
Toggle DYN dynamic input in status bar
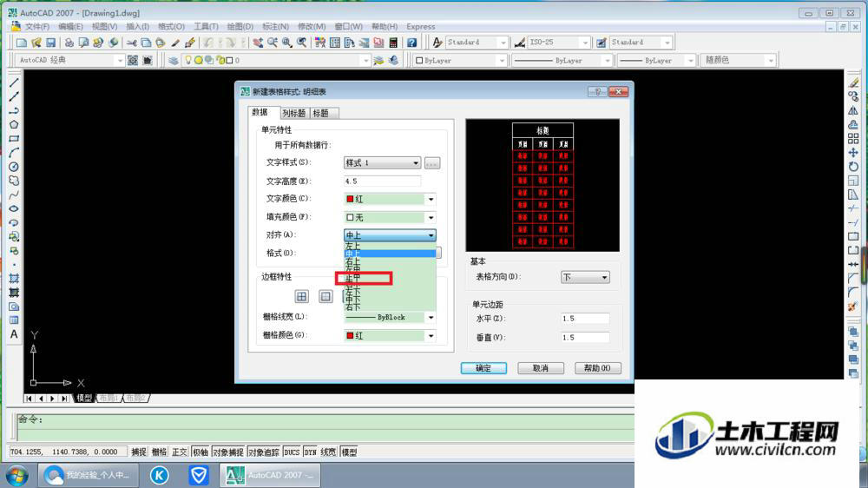pyautogui.click(x=310, y=452)
